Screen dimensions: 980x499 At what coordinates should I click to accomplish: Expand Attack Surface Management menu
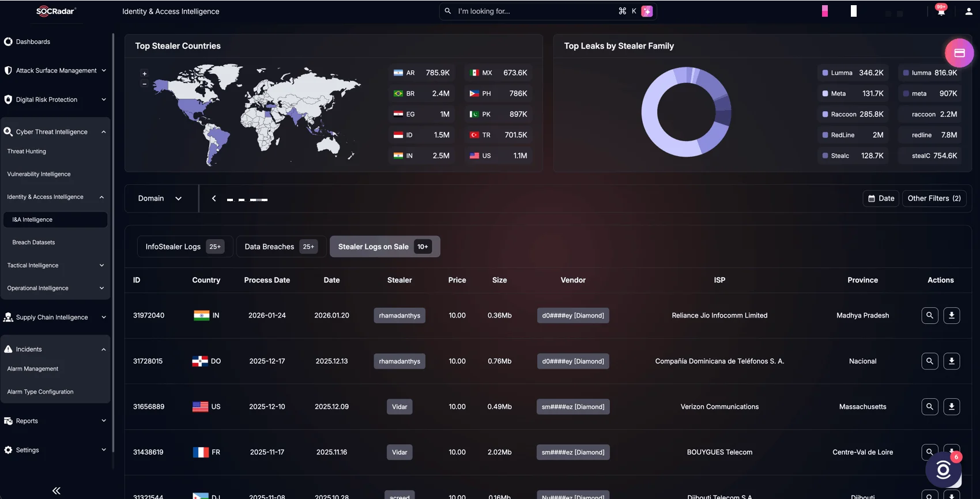coord(55,70)
